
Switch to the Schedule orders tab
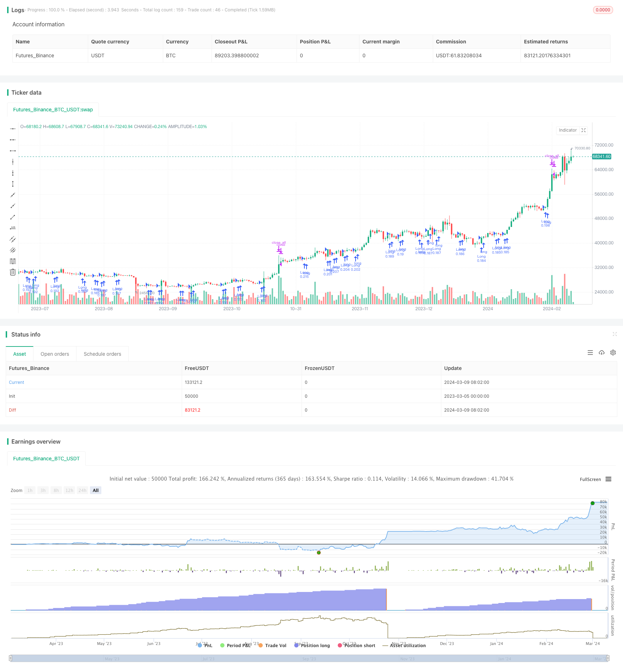[102, 354]
